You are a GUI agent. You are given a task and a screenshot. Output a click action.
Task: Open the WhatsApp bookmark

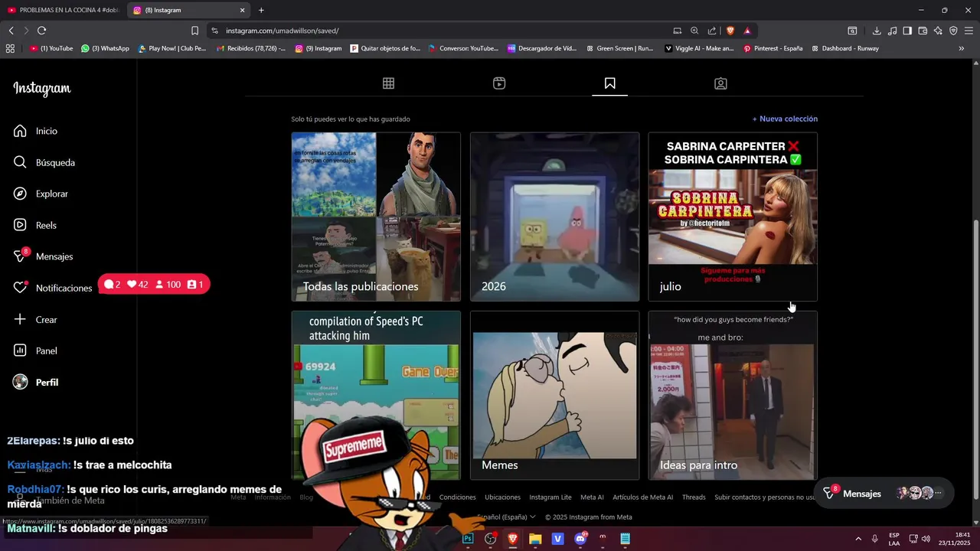pos(106,48)
